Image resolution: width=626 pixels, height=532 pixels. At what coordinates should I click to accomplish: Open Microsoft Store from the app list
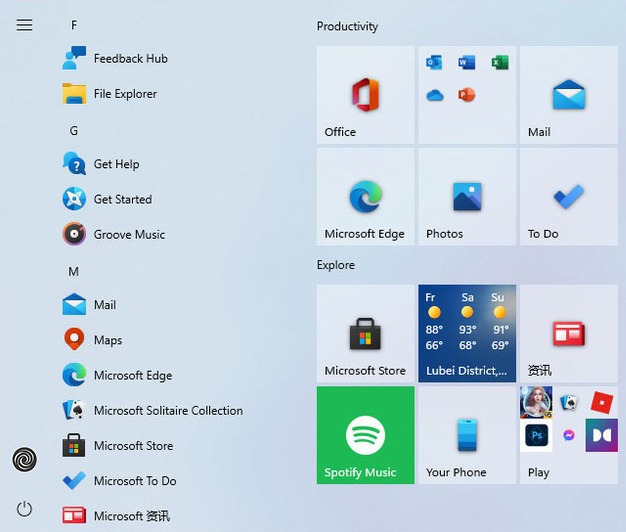pos(118,445)
